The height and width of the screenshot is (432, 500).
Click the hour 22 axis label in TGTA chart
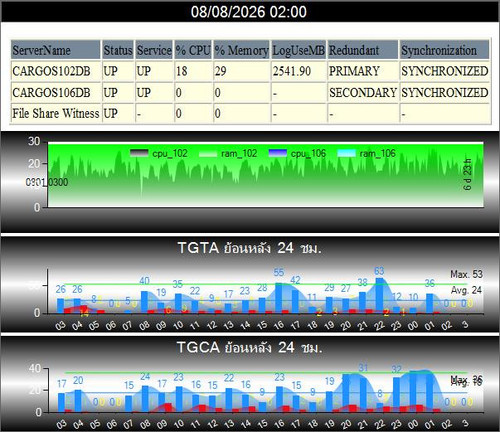[379, 325]
